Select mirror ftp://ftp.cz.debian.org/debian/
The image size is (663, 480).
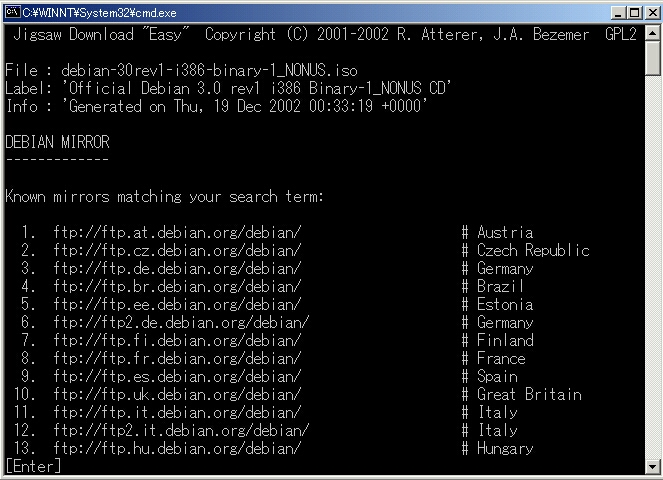pos(177,250)
